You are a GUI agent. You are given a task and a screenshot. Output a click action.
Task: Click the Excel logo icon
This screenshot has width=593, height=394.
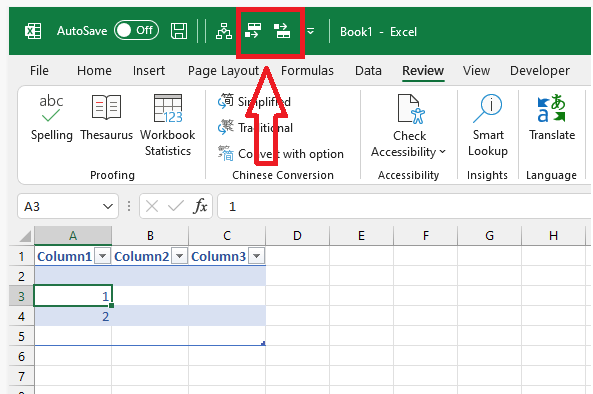click(x=33, y=31)
